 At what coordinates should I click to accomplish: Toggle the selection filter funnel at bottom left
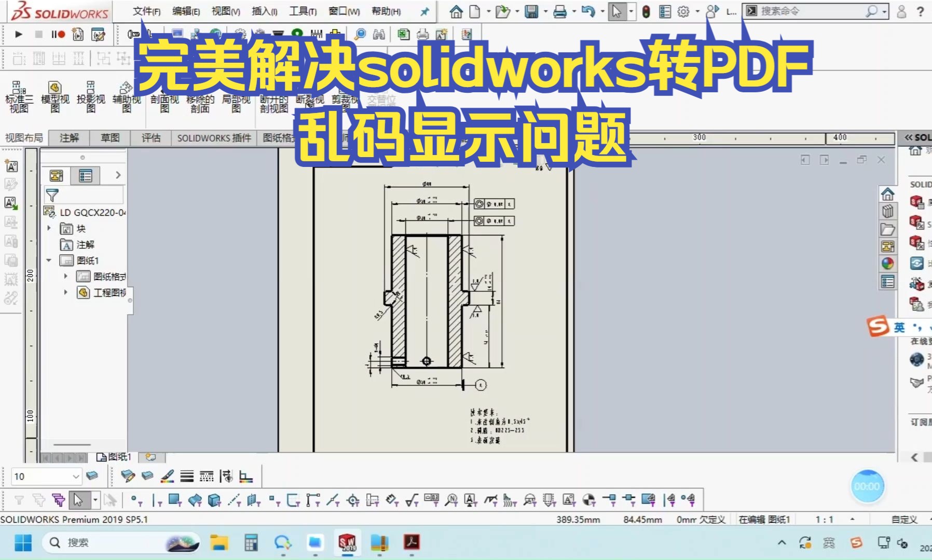click(x=20, y=499)
